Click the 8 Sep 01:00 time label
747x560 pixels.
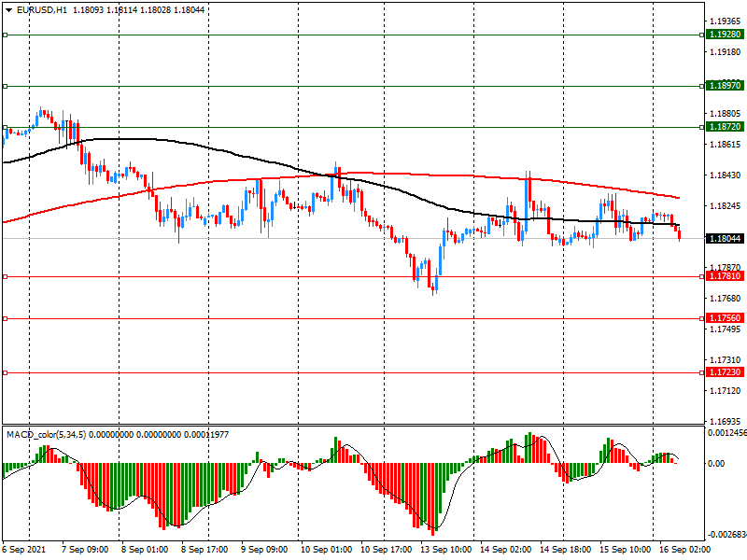tap(145, 550)
